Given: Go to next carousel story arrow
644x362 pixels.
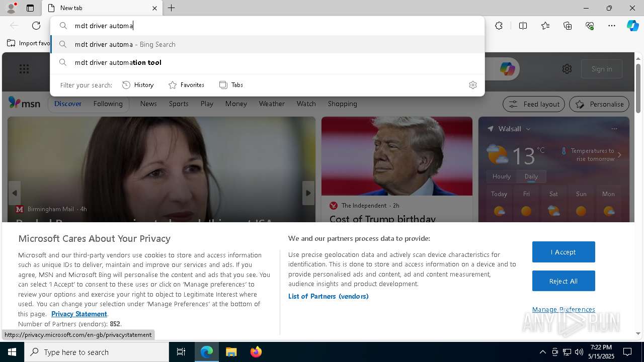Looking at the screenshot, I should (x=308, y=193).
